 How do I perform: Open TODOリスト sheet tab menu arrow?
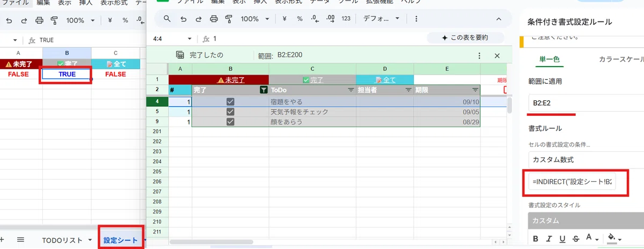coord(90,240)
